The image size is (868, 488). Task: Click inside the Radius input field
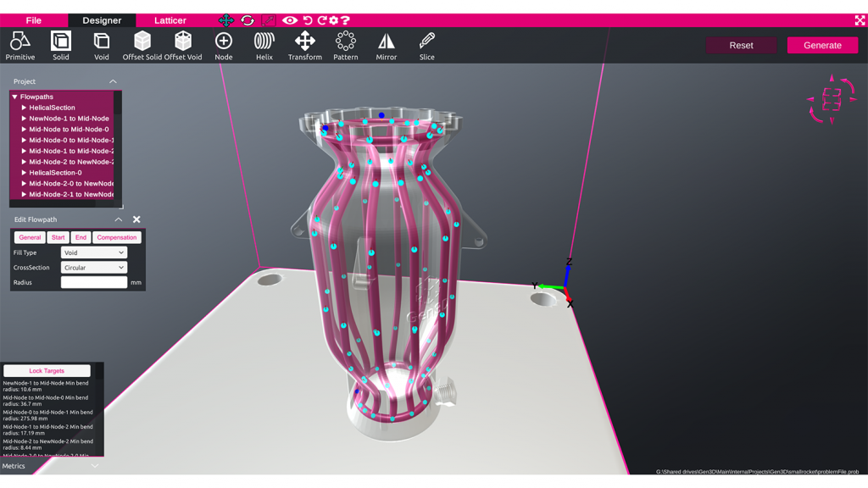click(x=94, y=282)
